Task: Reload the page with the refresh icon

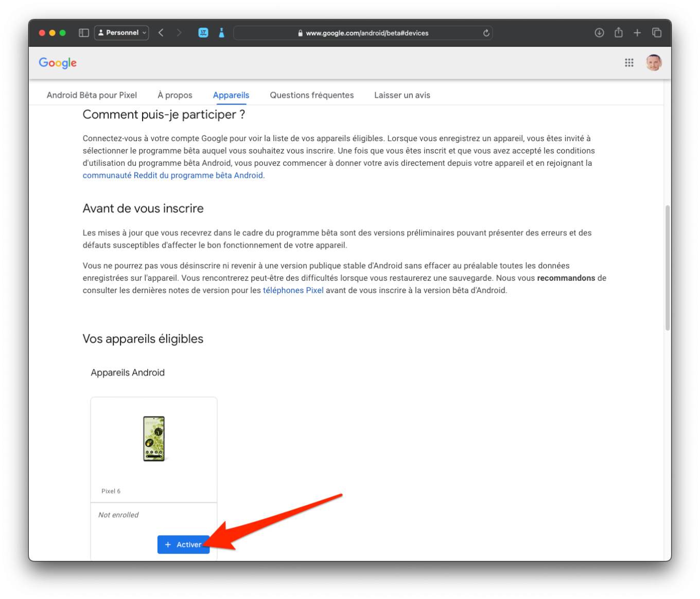Action: (486, 33)
